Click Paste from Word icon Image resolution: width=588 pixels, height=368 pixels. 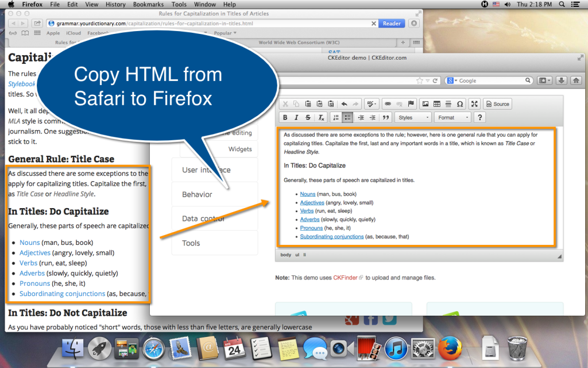coord(331,104)
